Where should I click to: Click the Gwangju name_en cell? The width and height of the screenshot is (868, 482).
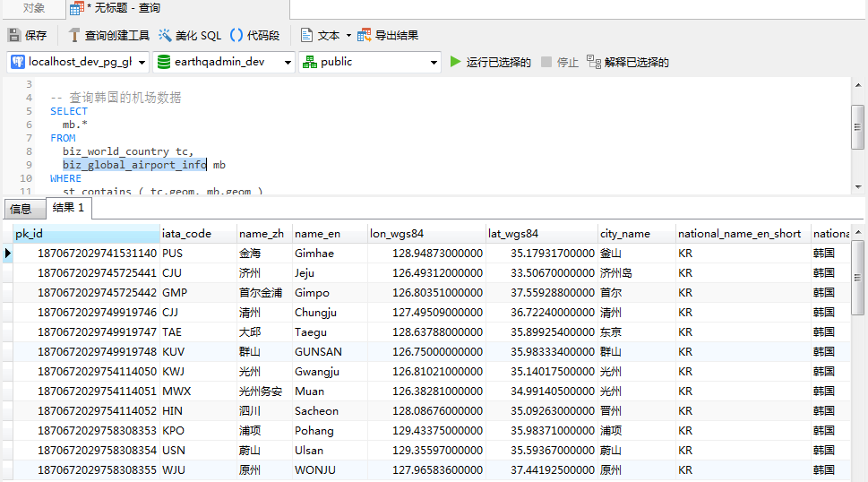330,372
